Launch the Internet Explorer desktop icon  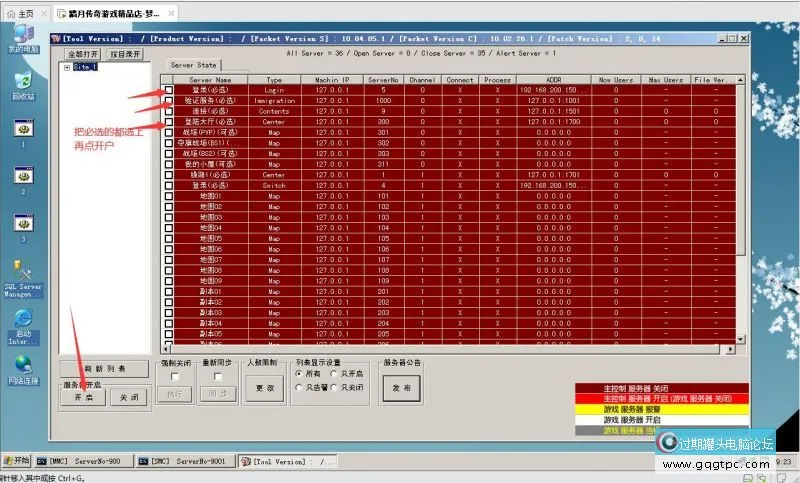pyautogui.click(x=23, y=327)
